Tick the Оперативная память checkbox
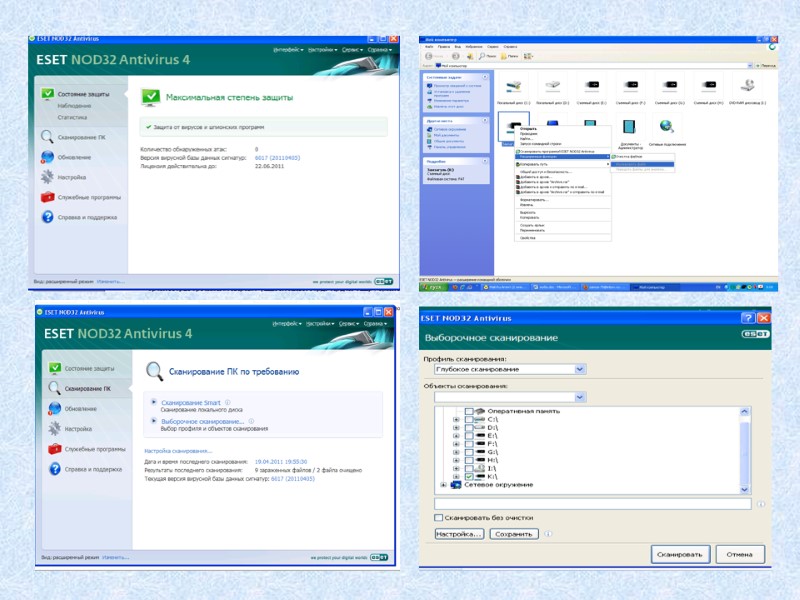This screenshot has height=600, width=800. point(469,411)
